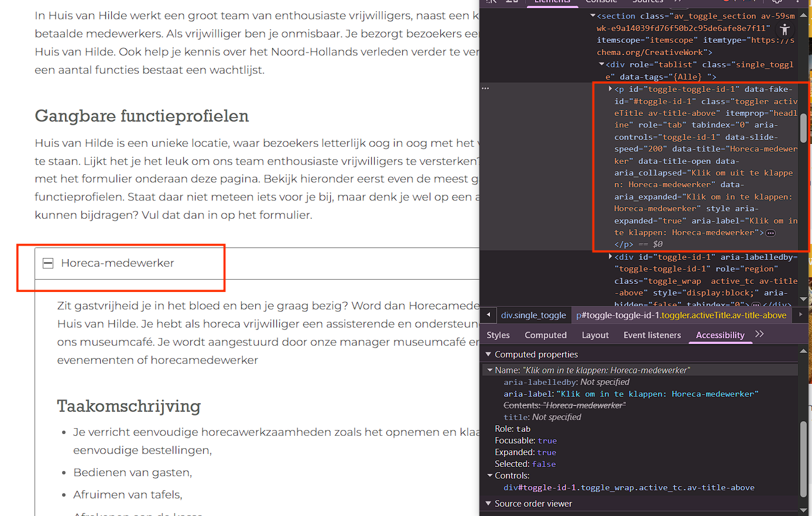The width and height of the screenshot is (812, 516).
Task: Switch to the Styles tab
Action: 498,335
